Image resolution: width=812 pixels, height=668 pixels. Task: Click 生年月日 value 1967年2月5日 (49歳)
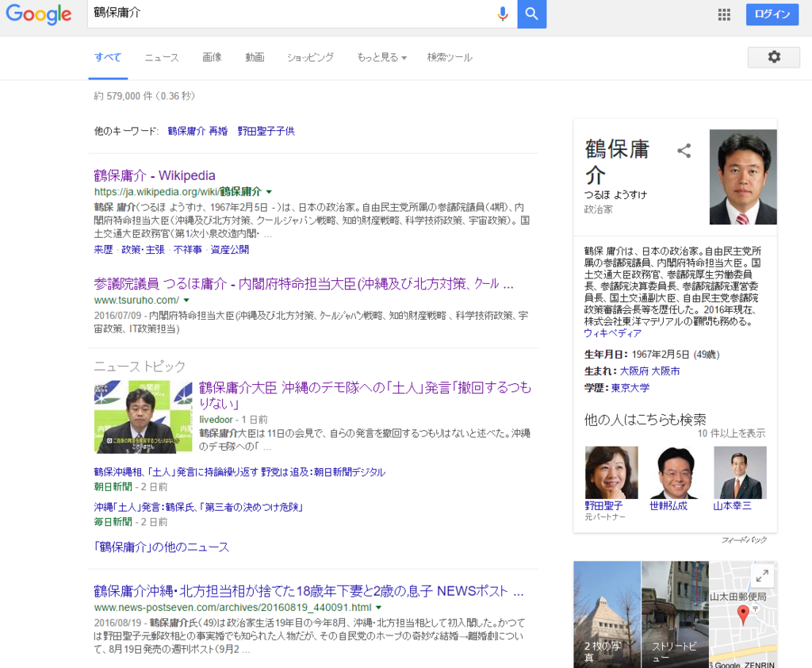coord(676,355)
